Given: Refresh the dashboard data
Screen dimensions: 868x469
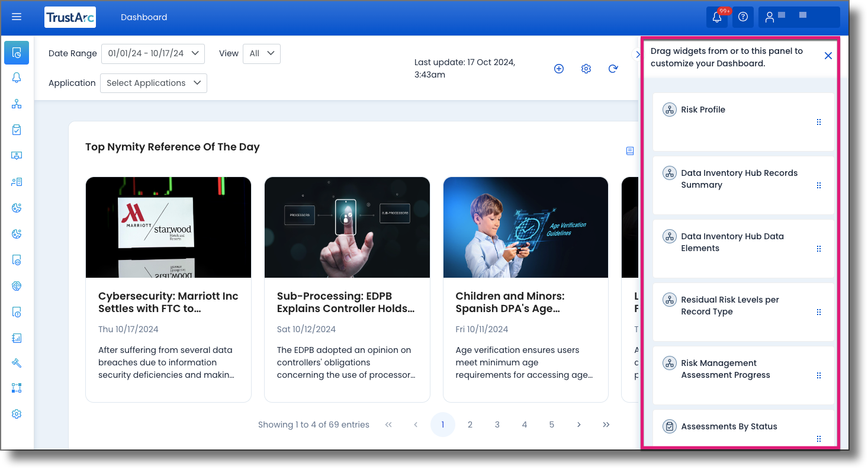Looking at the screenshot, I should click(x=613, y=69).
